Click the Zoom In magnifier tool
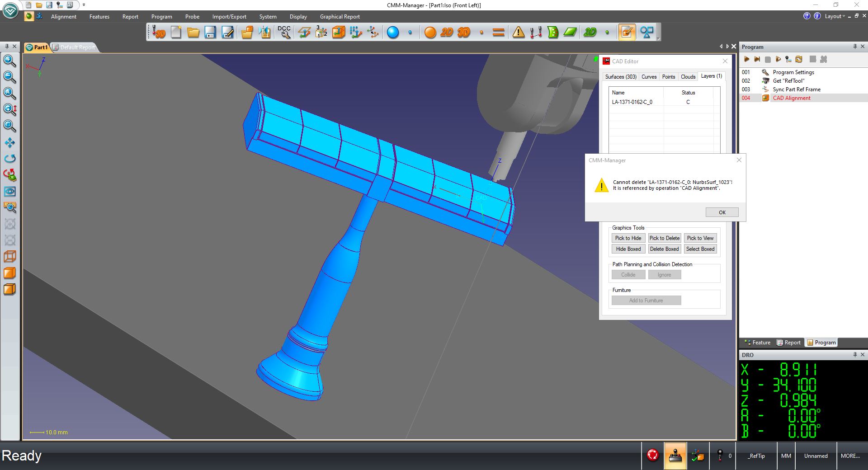This screenshot has width=868, height=470. click(9, 61)
